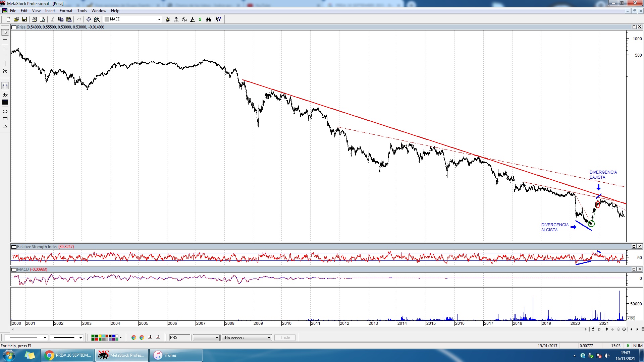The height and width of the screenshot is (362, 644).
Task: Click the Open file folder icon
Action: click(x=16, y=19)
